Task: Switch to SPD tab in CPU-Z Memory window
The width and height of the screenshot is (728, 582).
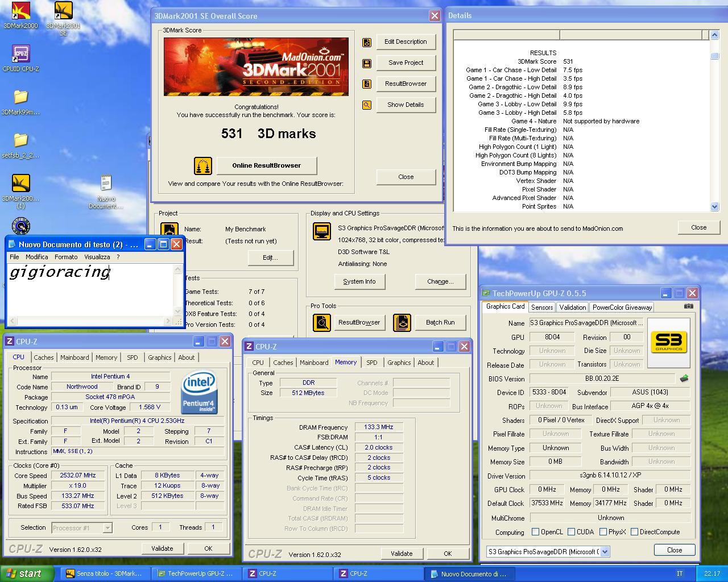Action: pos(372,363)
